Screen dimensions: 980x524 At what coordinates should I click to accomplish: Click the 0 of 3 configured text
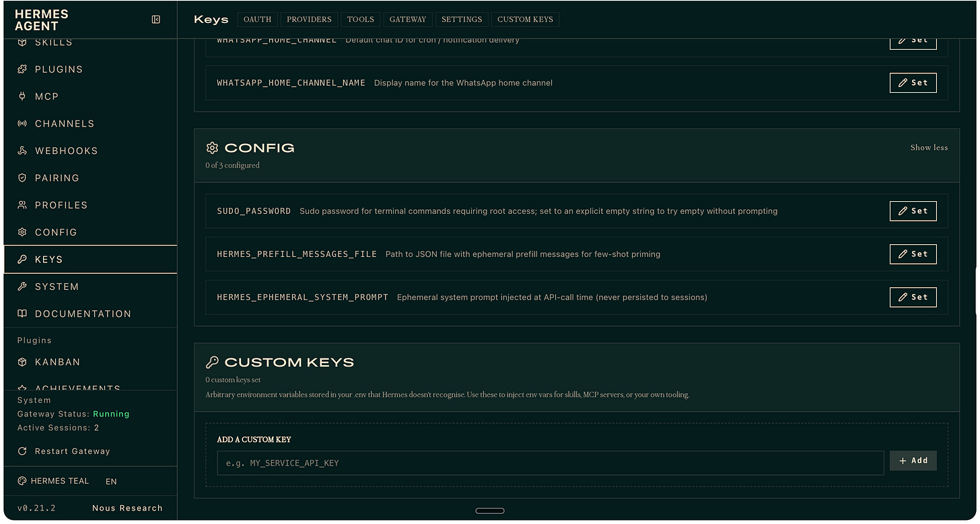pos(232,165)
